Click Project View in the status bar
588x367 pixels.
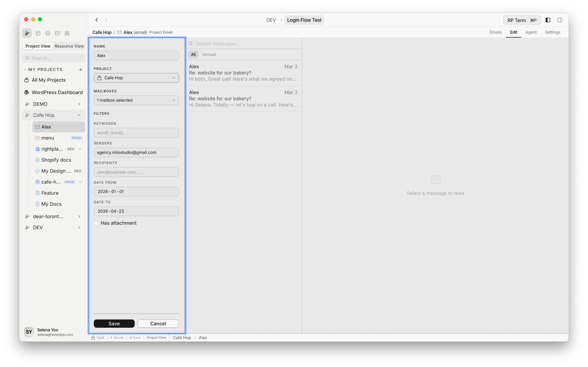click(156, 338)
